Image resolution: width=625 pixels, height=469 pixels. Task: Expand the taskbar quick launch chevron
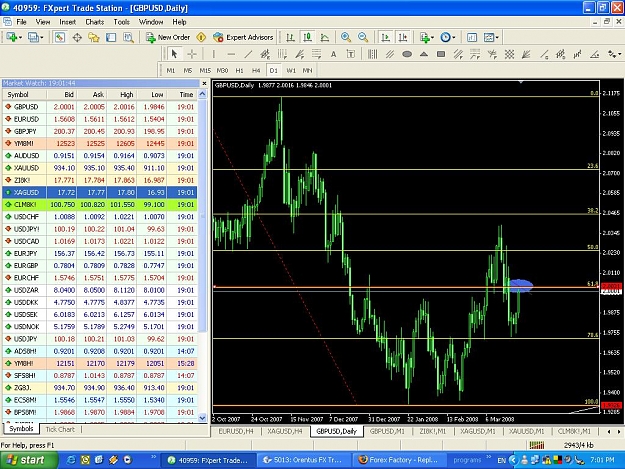click(153, 457)
